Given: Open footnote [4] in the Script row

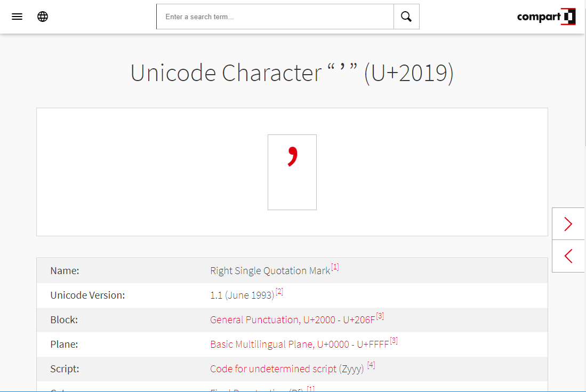Looking at the screenshot, I should [371, 365].
